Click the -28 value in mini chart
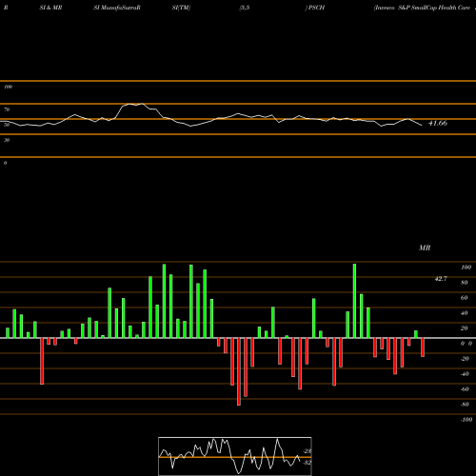The width and height of the screenshot is (476, 476). pyautogui.click(x=307, y=451)
